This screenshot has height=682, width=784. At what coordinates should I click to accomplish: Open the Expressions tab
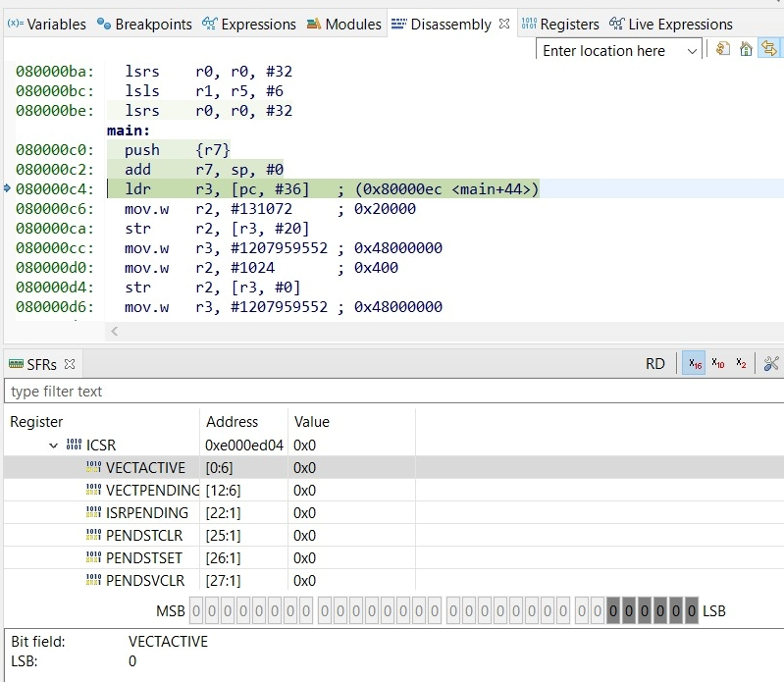click(249, 24)
